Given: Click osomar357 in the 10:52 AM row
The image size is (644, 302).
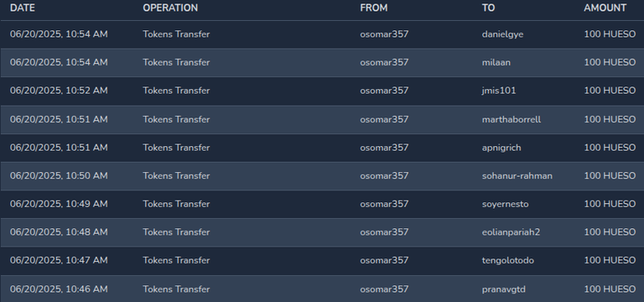Looking at the screenshot, I should [x=384, y=91].
